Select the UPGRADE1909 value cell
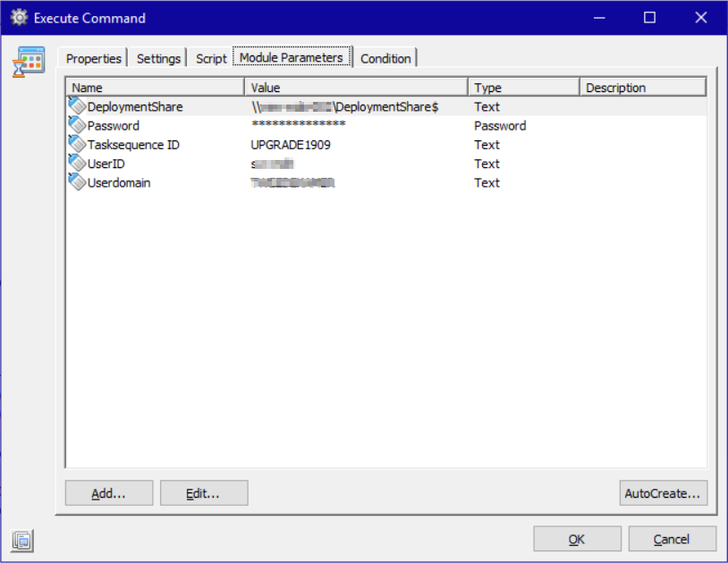728x563 pixels. tap(291, 145)
